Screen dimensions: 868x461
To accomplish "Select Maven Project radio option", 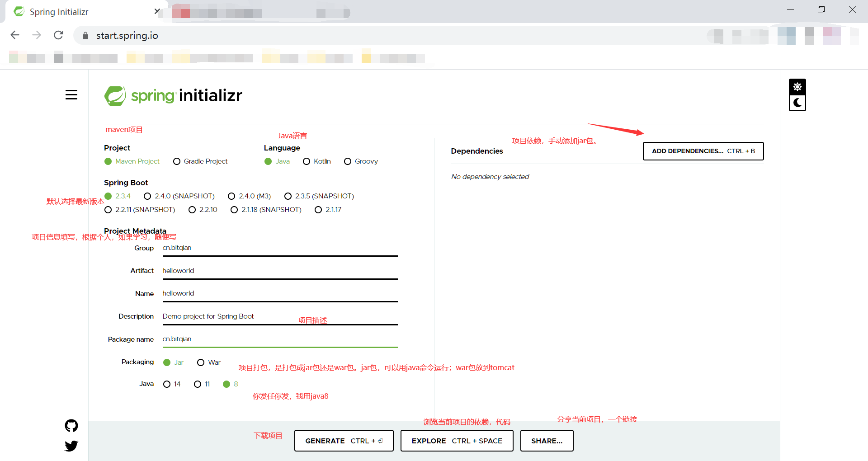I will pos(132,161).
